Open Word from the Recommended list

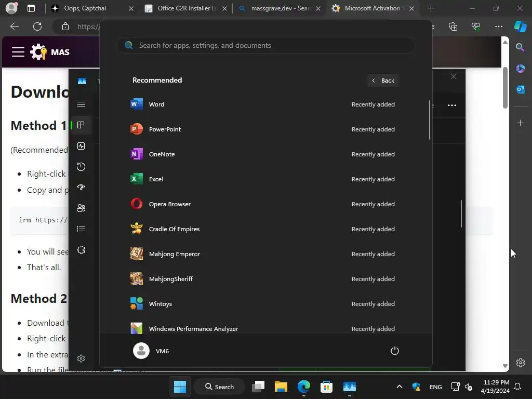(263, 104)
